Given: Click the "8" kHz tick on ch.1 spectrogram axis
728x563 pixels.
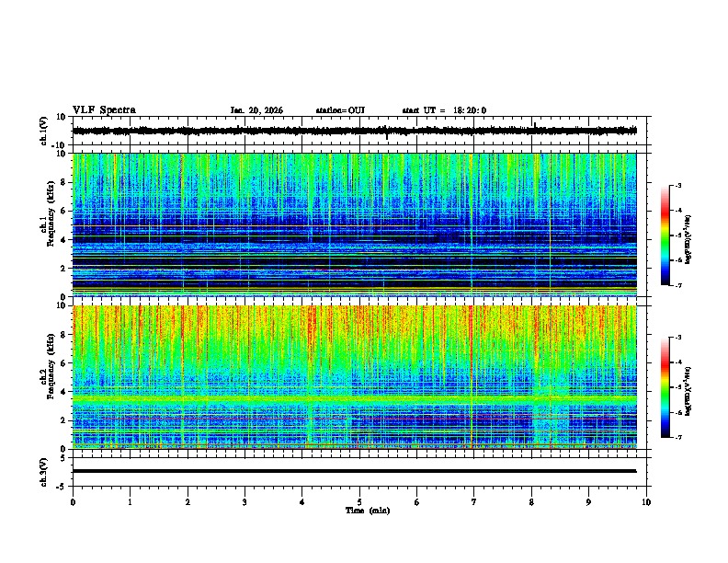Looking at the screenshot, I should pyautogui.click(x=63, y=182).
